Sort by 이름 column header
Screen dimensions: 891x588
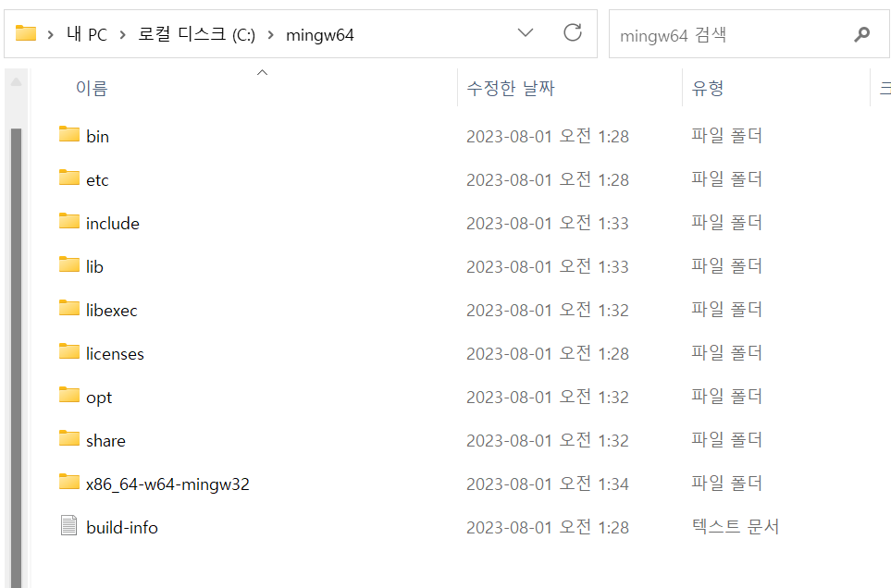click(92, 88)
